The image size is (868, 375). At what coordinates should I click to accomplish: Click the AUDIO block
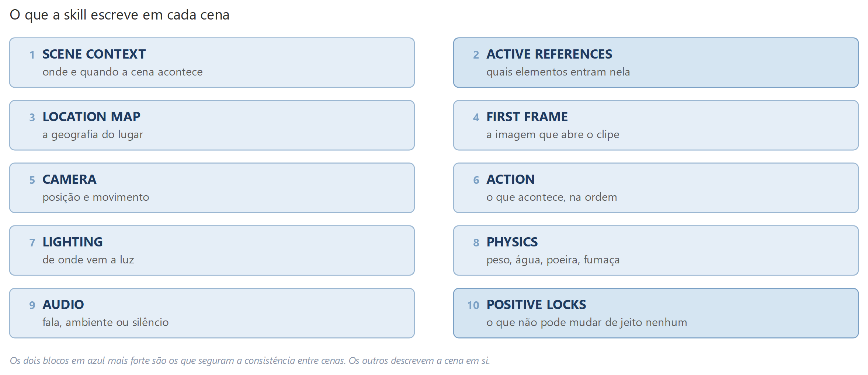[212, 313]
